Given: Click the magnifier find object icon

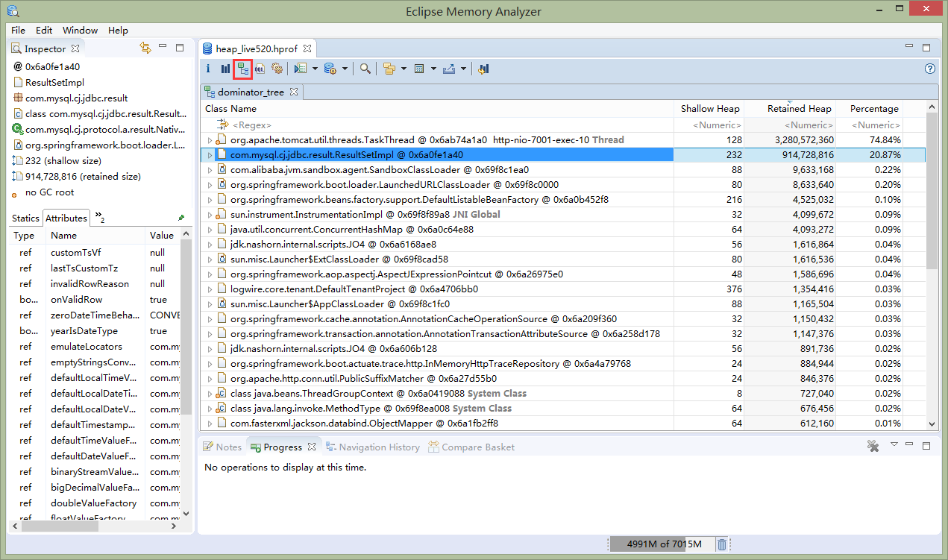Looking at the screenshot, I should (365, 69).
